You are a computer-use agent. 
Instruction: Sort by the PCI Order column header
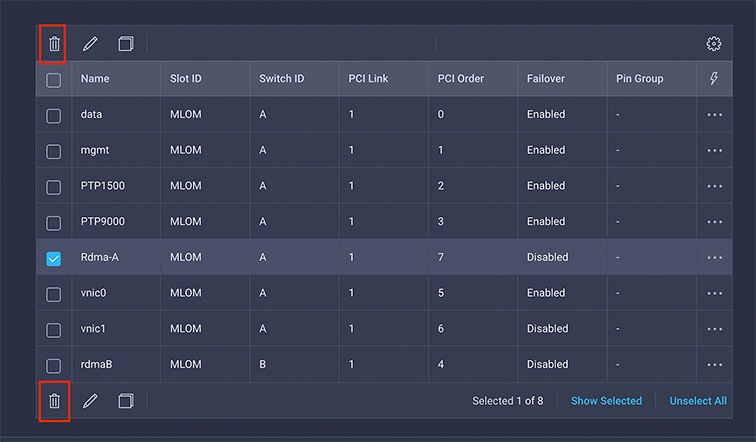460,79
